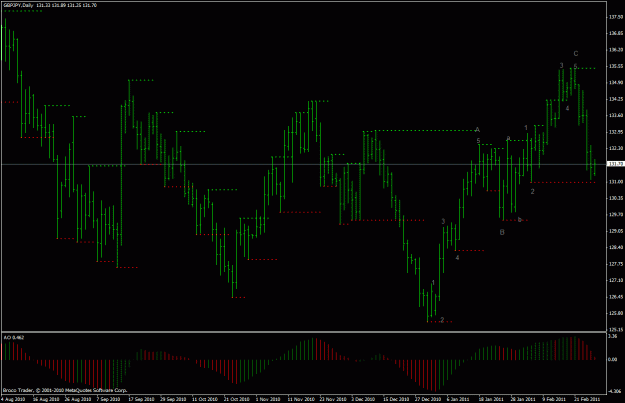Viewport: 625px width, 403px height.
Task: Click the 23 Nov 2010 date label
Action: coord(333,399)
